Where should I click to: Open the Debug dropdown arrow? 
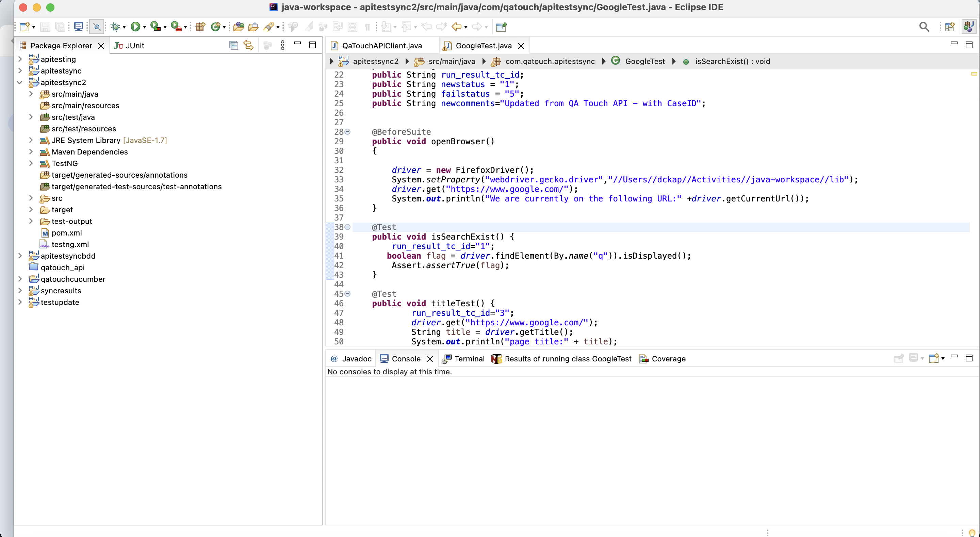(x=124, y=28)
